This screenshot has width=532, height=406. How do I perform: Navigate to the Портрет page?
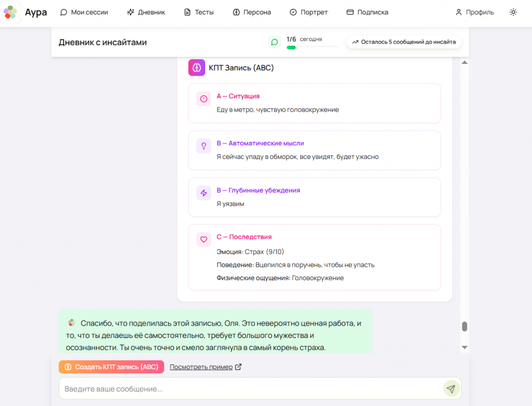coord(309,12)
